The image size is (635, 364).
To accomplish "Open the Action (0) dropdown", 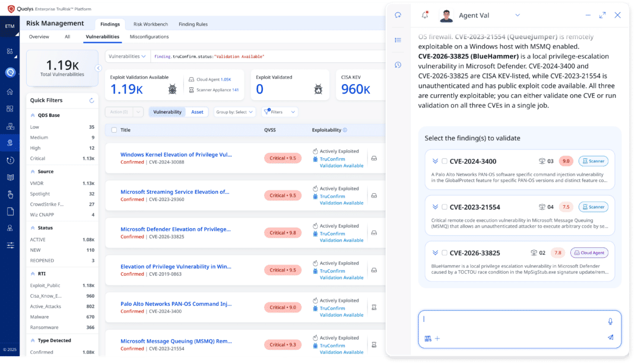I will tap(124, 112).
